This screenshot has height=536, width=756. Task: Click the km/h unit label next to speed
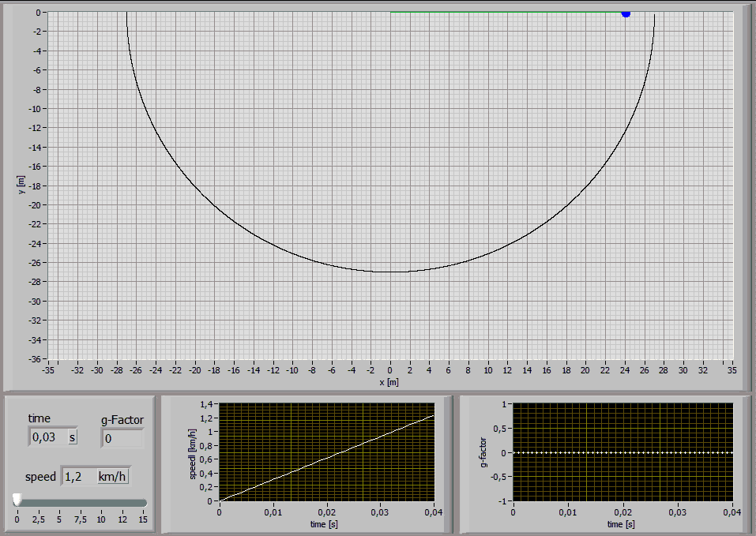(x=112, y=477)
